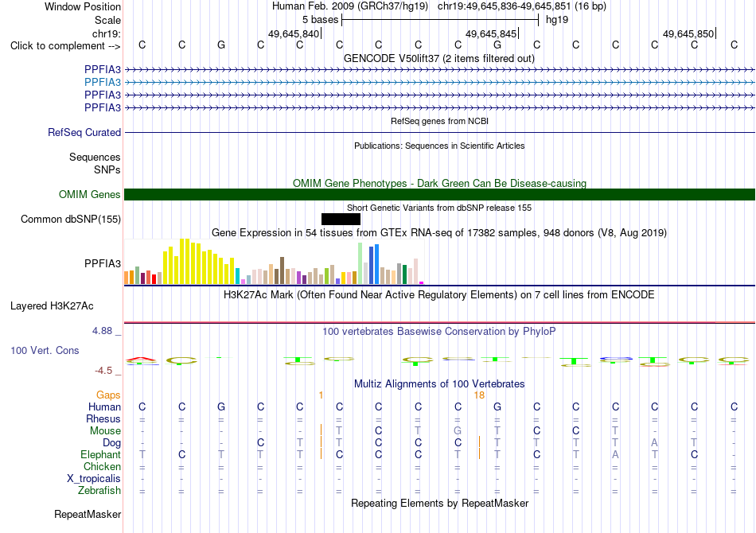Viewport: 756px width, 533px height.
Task: Click the orange Gaps label
Action: click(108, 395)
